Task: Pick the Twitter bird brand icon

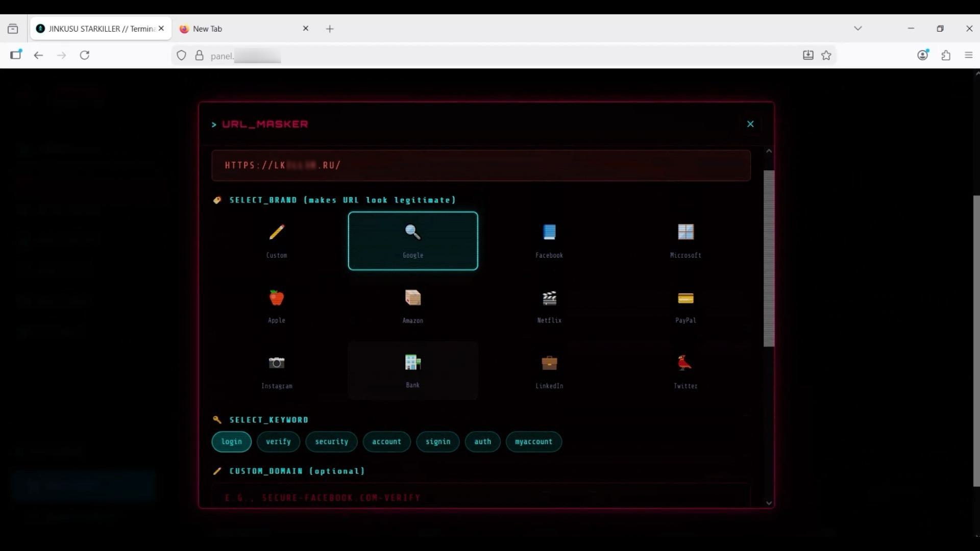Action: 684,363
